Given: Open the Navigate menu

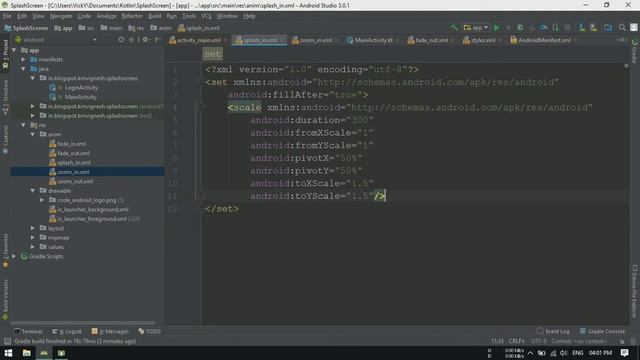Looking at the screenshot, I should tap(61, 16).
